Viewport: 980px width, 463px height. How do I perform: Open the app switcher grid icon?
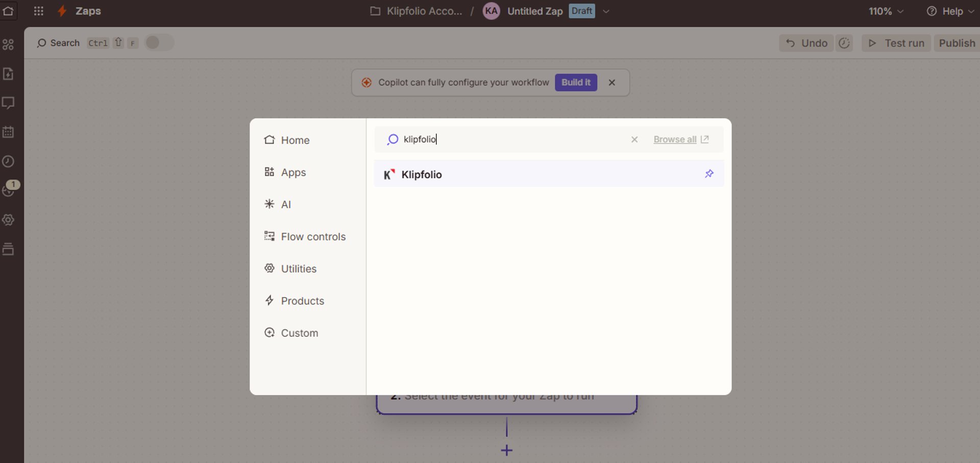coord(38,11)
